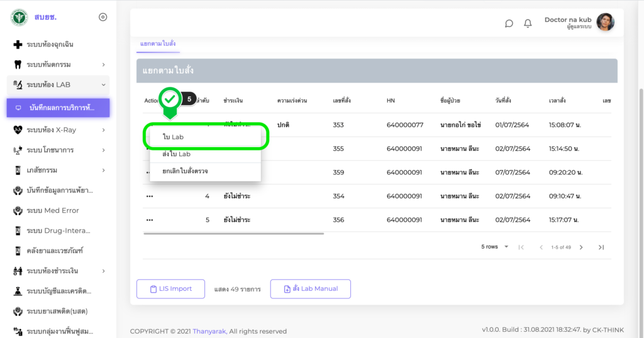Click the LIS Import button
This screenshot has height=338, width=644.
pyautogui.click(x=170, y=289)
